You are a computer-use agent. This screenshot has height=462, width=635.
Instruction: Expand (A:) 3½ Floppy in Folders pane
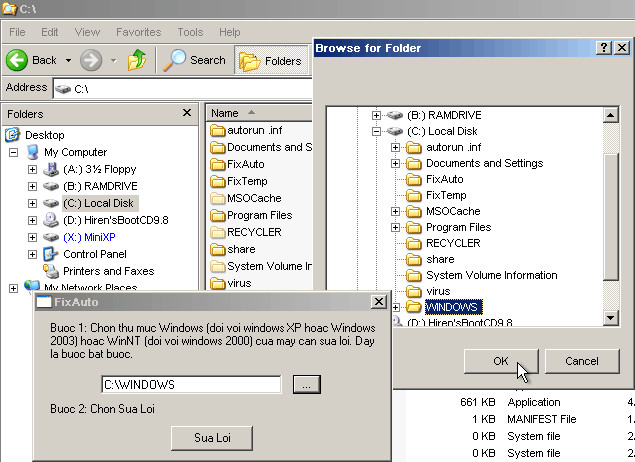32,170
